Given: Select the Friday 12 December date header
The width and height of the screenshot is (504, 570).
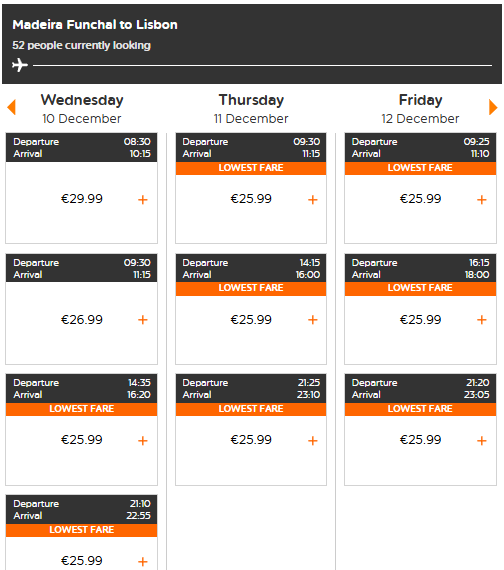Looking at the screenshot, I should [x=420, y=109].
